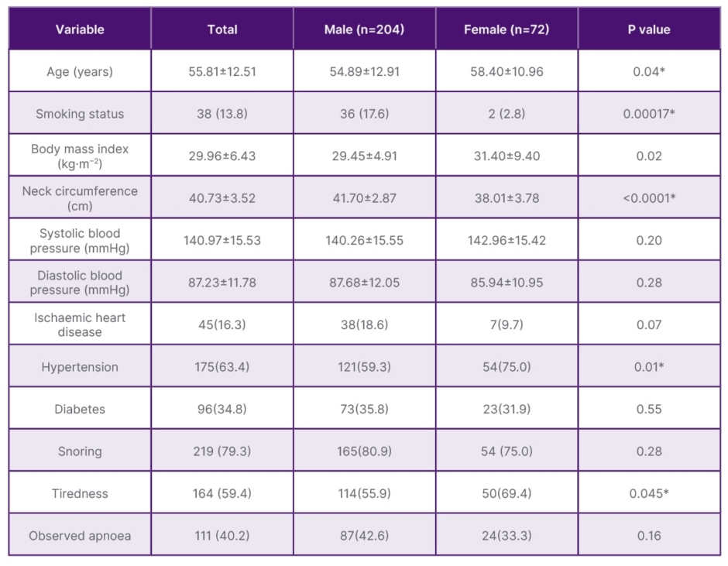Select the 0.00017* P value cell
This screenshot has height=566, width=728.
click(x=649, y=114)
